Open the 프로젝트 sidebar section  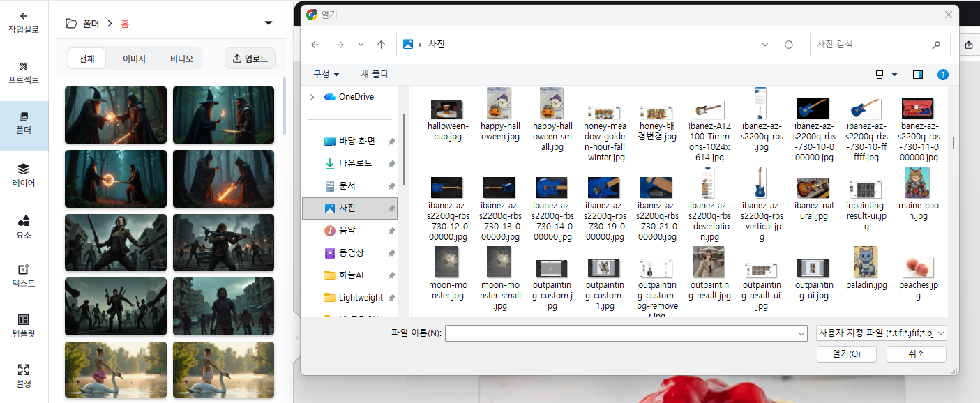coord(24,72)
